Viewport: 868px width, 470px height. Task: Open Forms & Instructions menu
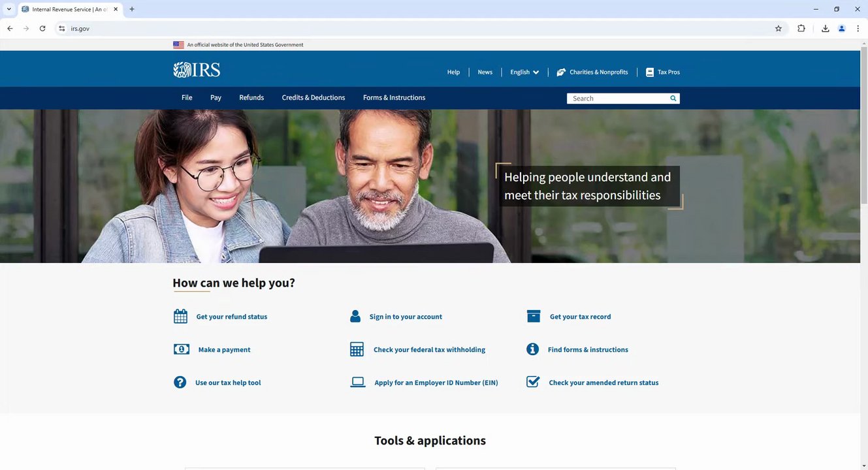point(394,98)
